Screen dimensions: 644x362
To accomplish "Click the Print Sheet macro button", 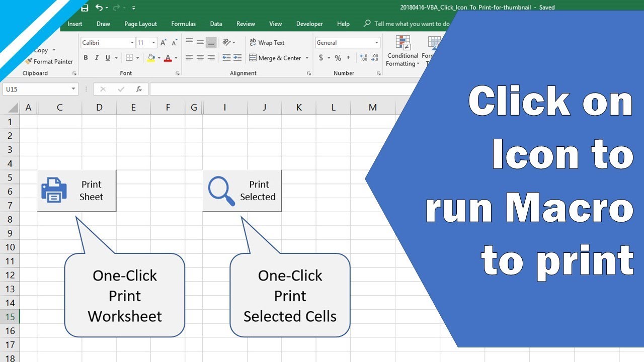I will click(76, 191).
